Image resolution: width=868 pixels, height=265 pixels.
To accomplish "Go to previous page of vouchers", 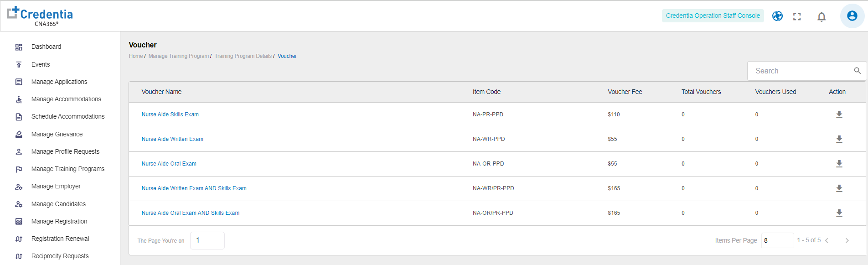I will click(x=827, y=241).
